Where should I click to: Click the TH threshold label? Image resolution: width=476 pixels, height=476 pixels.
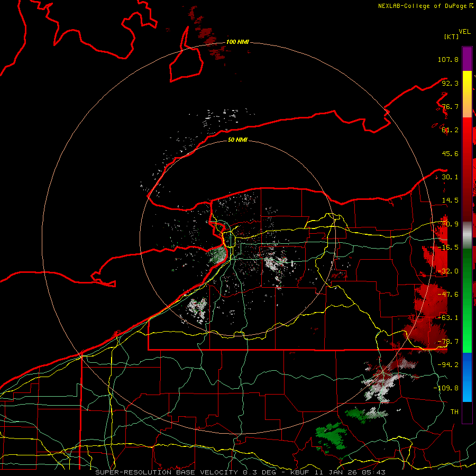[x=454, y=412]
